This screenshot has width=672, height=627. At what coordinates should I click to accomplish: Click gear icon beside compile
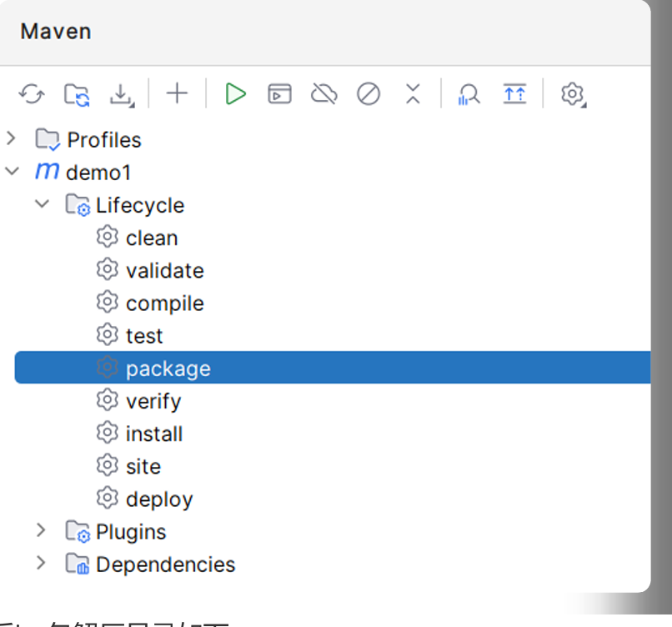pyautogui.click(x=108, y=302)
